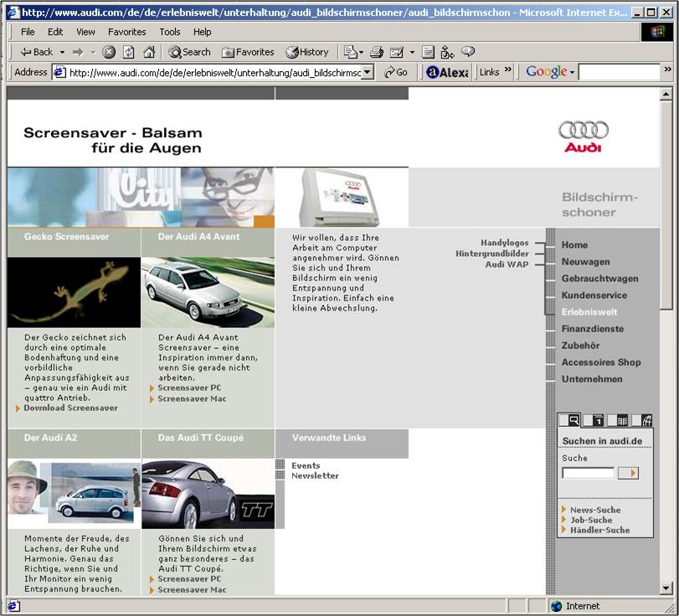The width and height of the screenshot is (679, 616).
Task: Open the Back button history dropdown arrow
Action: coord(60,52)
